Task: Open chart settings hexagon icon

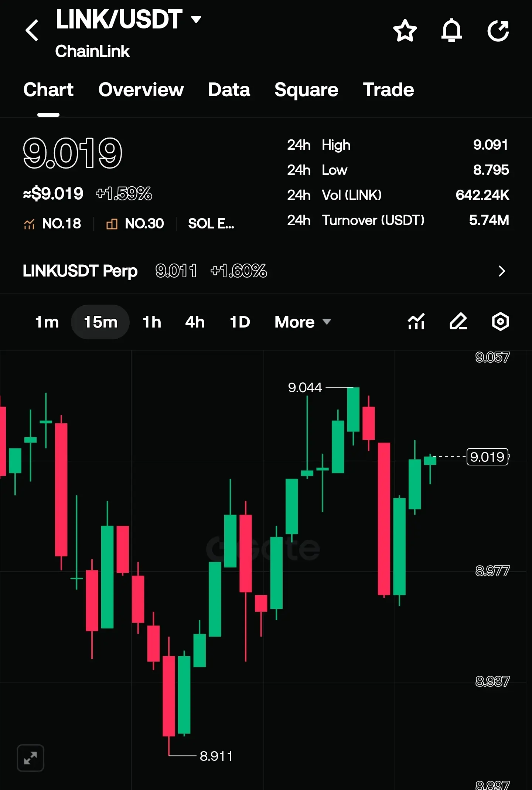Action: coord(501,321)
